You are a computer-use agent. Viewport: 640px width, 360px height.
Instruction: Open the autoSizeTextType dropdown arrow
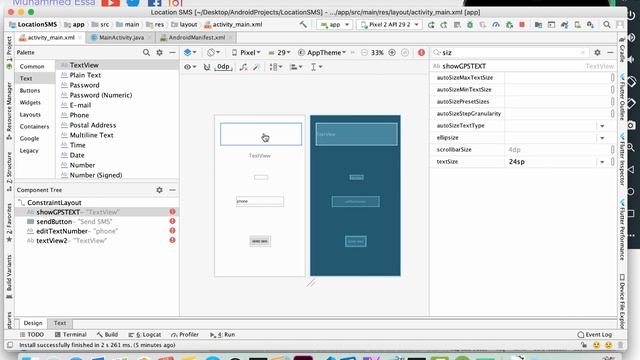pyautogui.click(x=602, y=126)
